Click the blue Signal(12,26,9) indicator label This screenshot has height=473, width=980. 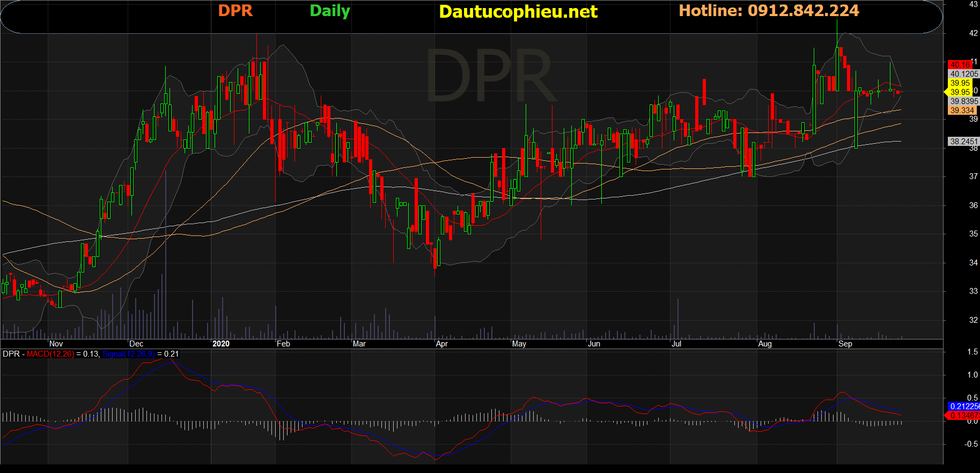click(128, 354)
